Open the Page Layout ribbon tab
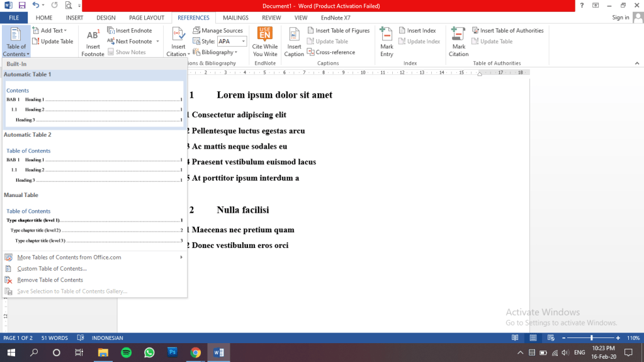This screenshot has height=362, width=644. (x=146, y=18)
